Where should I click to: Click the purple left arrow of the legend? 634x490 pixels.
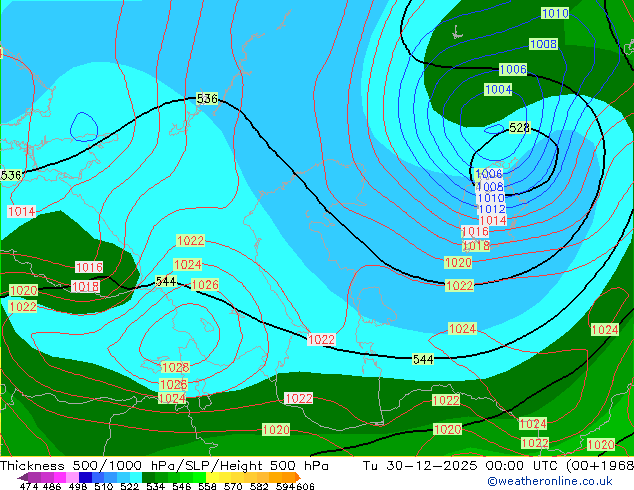click(23, 477)
